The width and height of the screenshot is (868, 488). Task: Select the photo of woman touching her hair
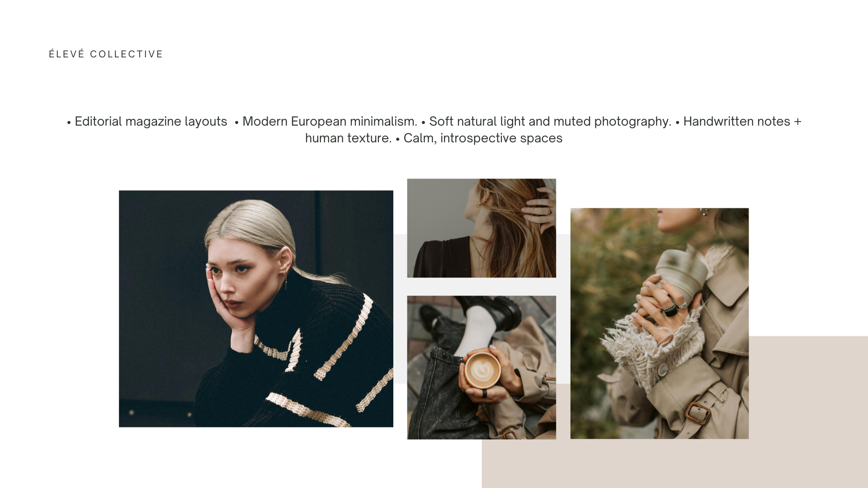[x=481, y=228]
